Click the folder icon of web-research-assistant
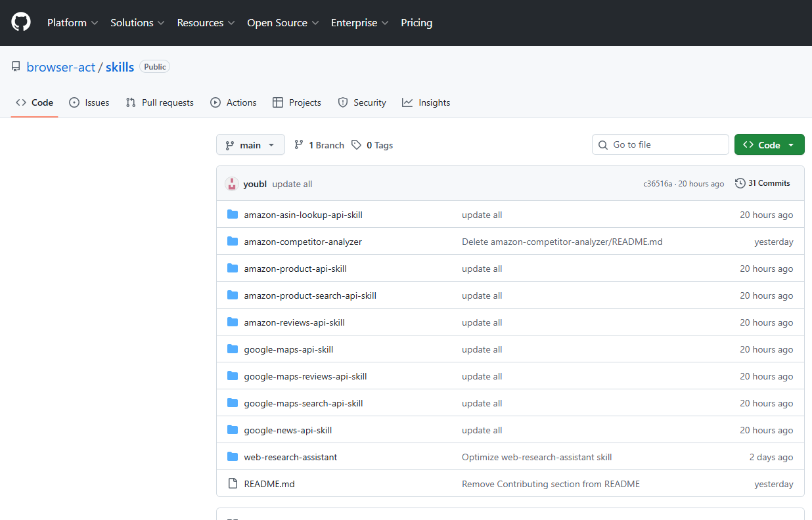Image resolution: width=812 pixels, height=520 pixels. pyautogui.click(x=233, y=456)
